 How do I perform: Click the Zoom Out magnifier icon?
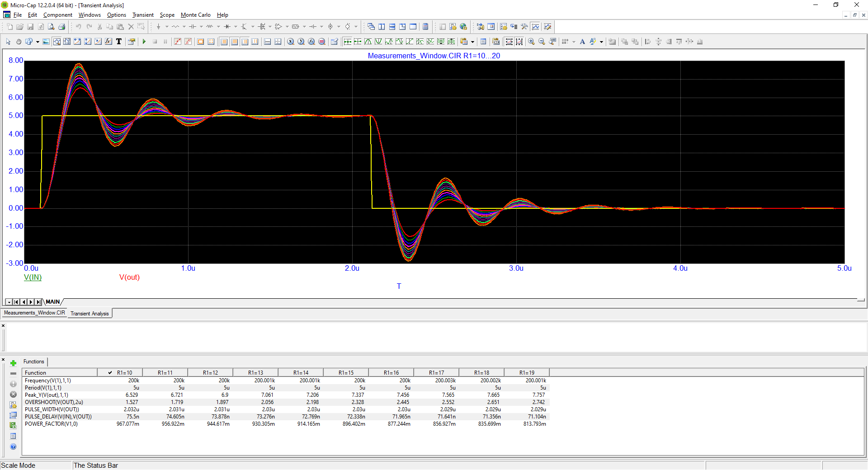coord(542,42)
